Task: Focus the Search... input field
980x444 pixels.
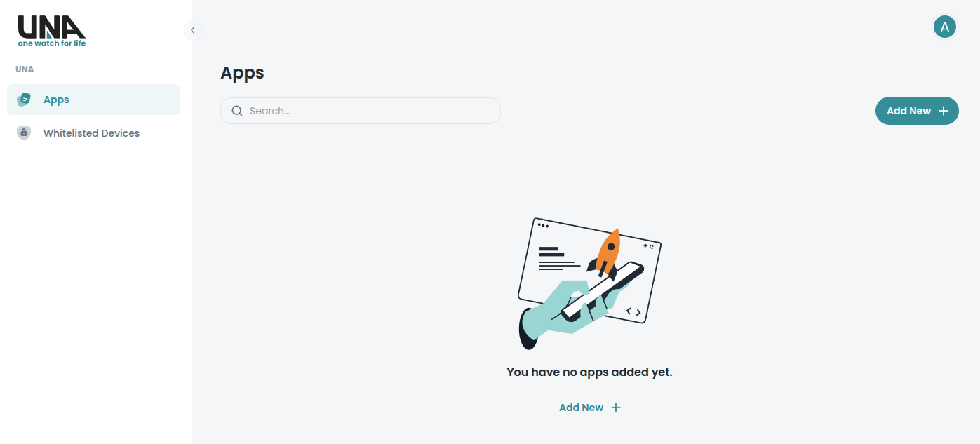Action: (x=361, y=111)
